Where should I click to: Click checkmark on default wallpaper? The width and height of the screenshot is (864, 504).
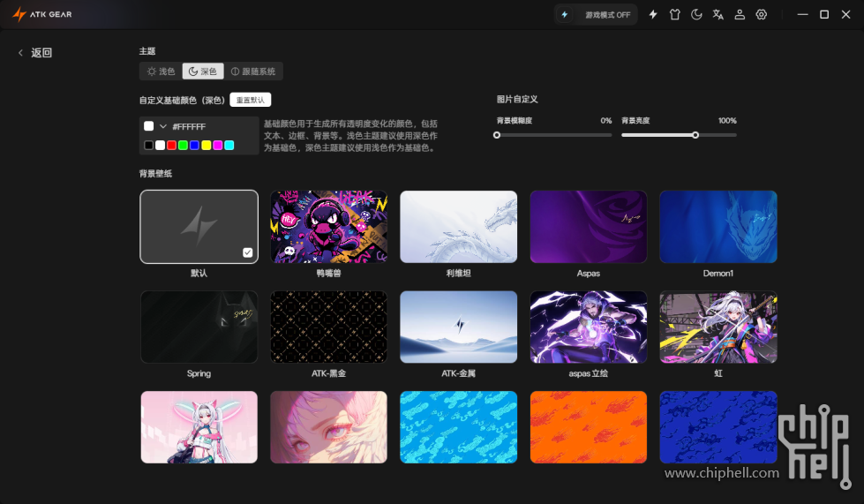coord(248,252)
